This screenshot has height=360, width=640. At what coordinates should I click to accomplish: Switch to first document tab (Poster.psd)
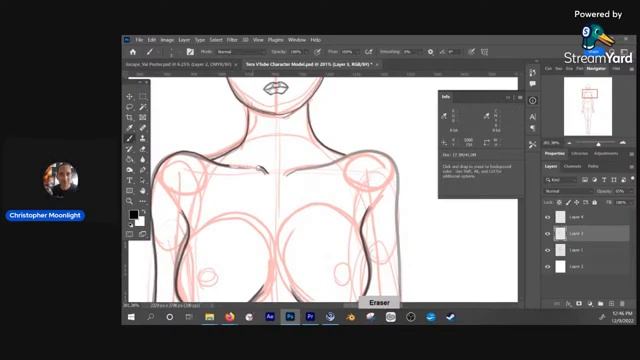coord(178,64)
